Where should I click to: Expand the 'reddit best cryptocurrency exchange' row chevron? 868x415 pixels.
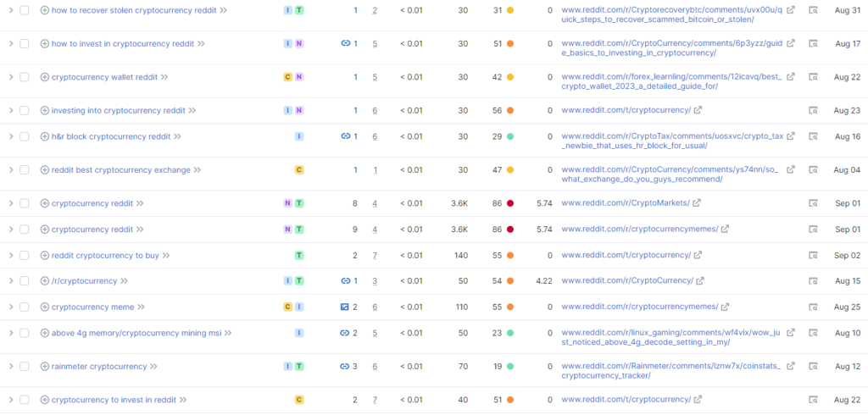pyautogui.click(x=10, y=170)
